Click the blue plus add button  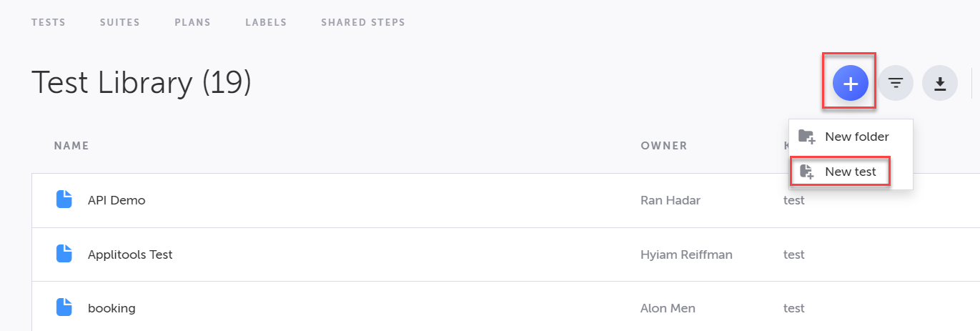(850, 84)
